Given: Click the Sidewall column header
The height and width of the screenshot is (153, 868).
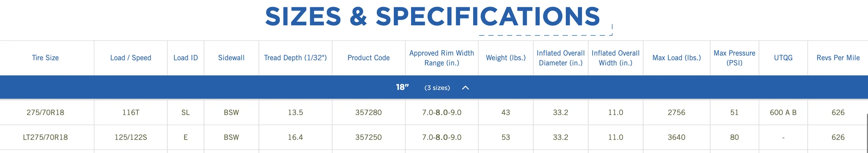Looking at the screenshot, I should pos(231,58).
